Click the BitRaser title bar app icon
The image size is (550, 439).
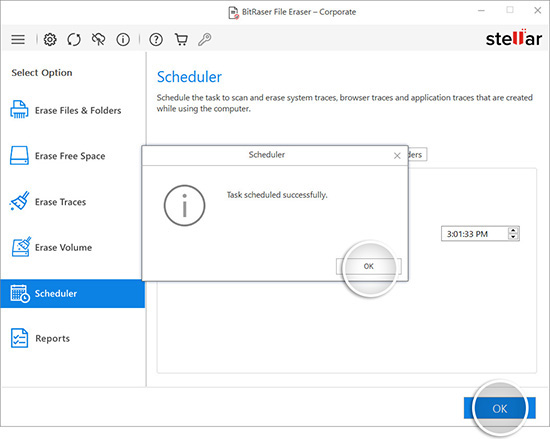tap(234, 12)
